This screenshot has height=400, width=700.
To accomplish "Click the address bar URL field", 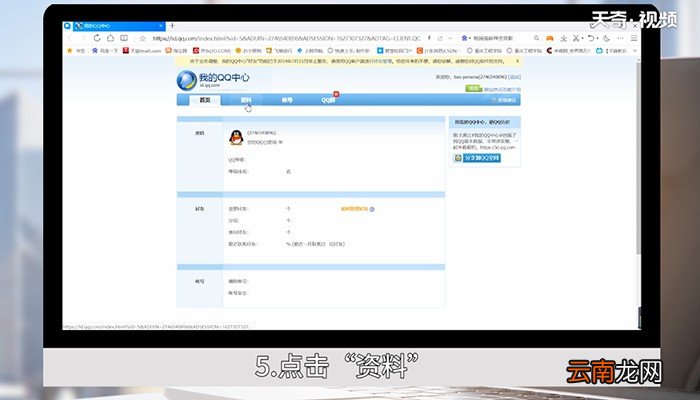I will point(286,38).
